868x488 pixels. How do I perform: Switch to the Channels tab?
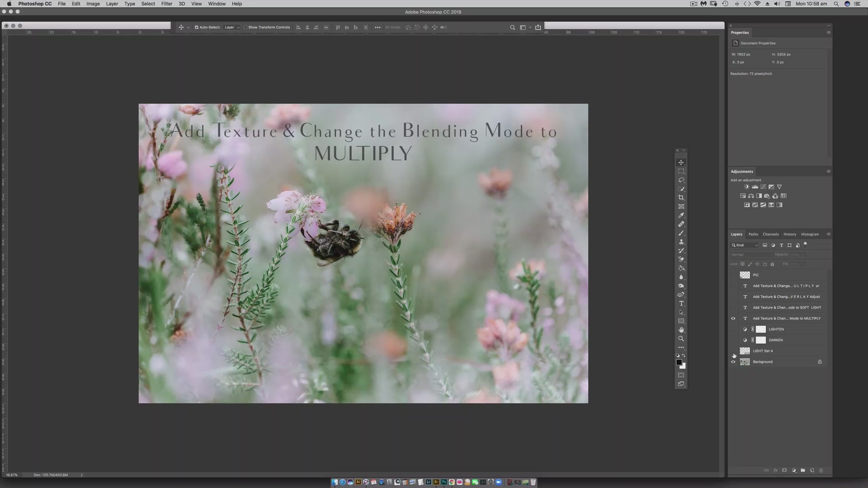click(770, 234)
